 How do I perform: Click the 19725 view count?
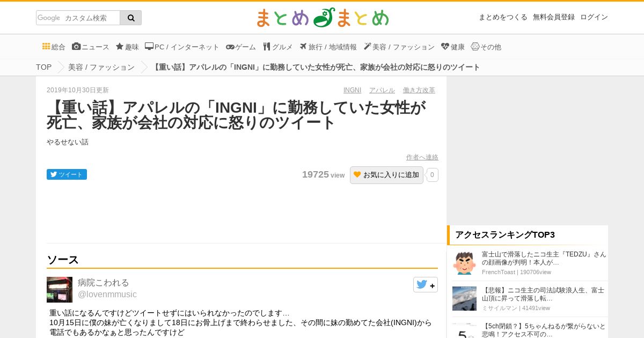coord(323,175)
